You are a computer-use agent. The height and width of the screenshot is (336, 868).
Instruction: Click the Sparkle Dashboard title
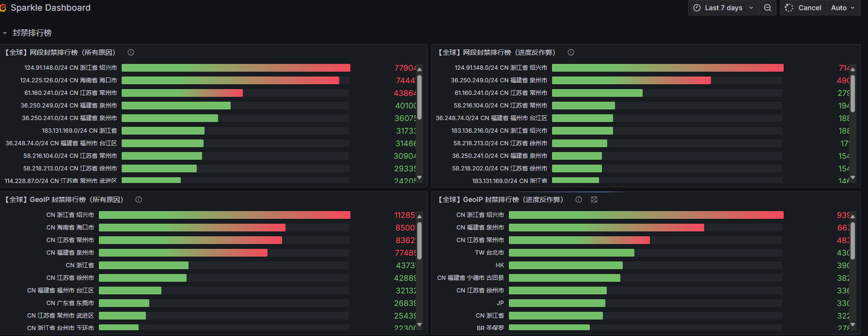click(50, 8)
